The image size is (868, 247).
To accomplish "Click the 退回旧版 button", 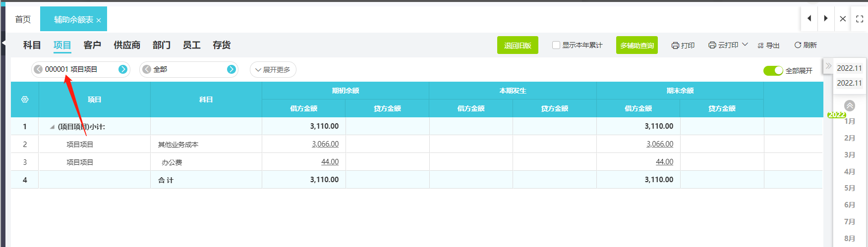I will pos(518,45).
